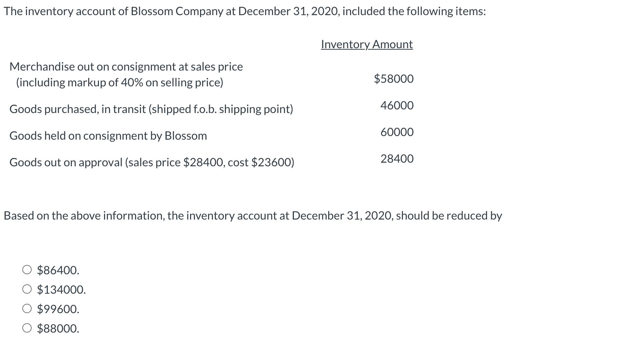Click the including markup of 40% text
This screenshot has width=644, height=352.
(120, 82)
